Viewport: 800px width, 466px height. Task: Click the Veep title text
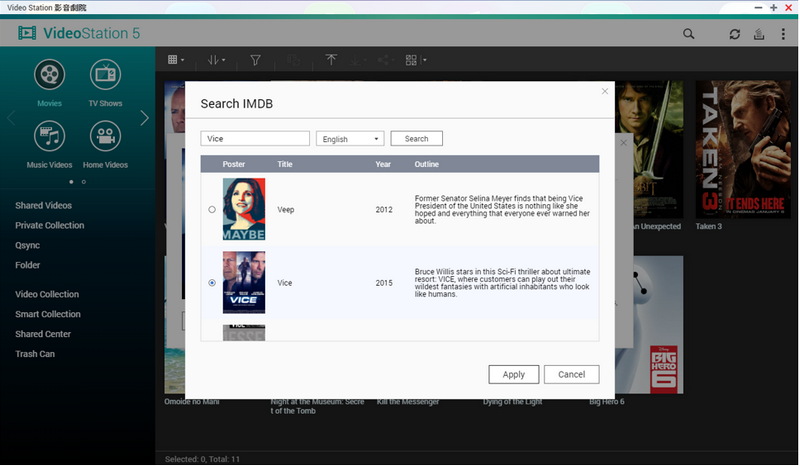pyautogui.click(x=286, y=210)
